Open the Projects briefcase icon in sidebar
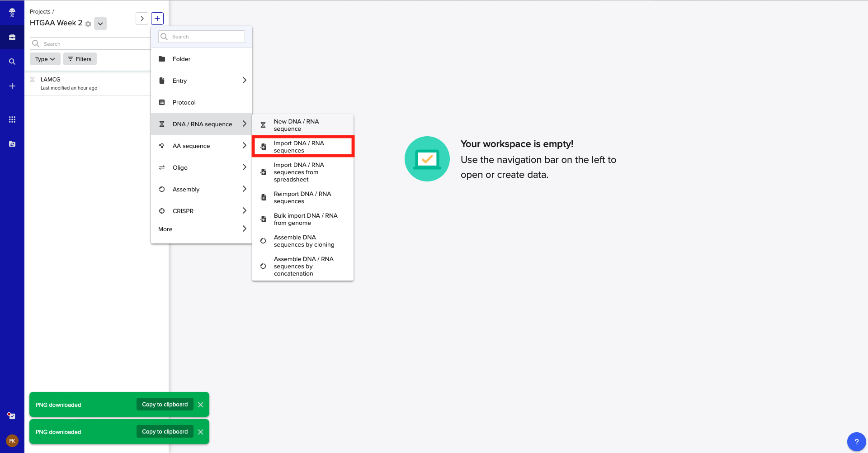 [12, 37]
